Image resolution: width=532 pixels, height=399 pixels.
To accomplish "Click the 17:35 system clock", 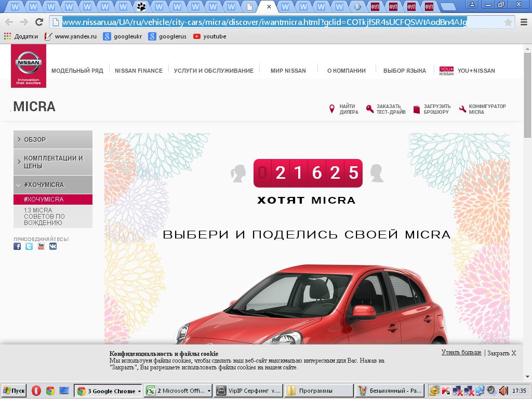I will click(x=519, y=391).
